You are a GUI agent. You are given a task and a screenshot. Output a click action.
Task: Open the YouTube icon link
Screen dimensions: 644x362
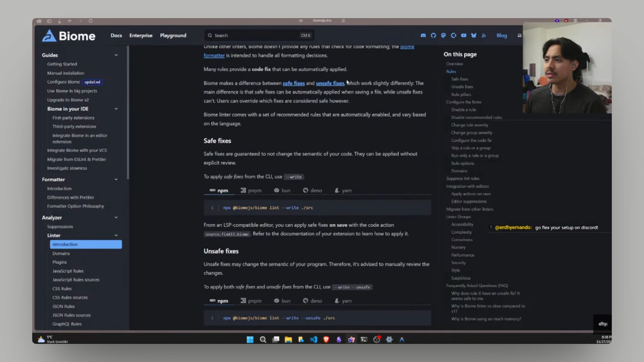coord(464,36)
